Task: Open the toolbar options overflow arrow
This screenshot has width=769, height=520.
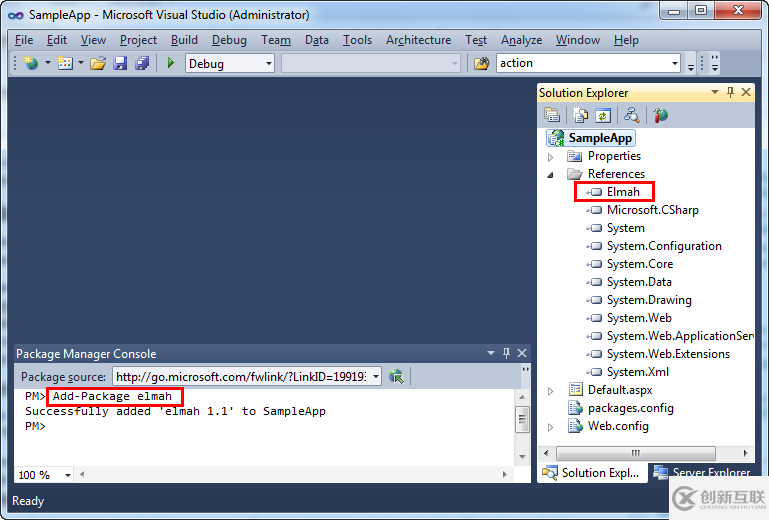Action: click(691, 68)
